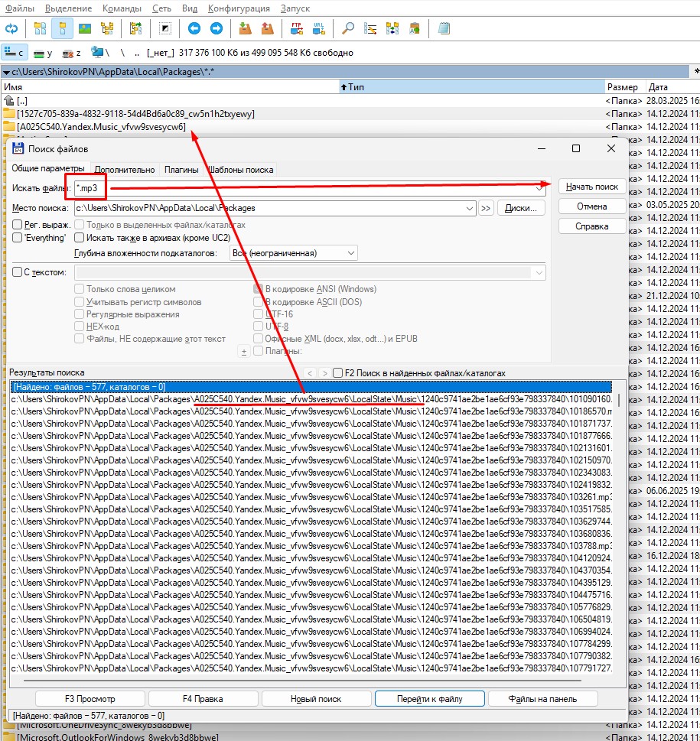Click the '>>' button next to search location
Image resolution: width=700 pixels, height=741 pixels.
coord(486,208)
